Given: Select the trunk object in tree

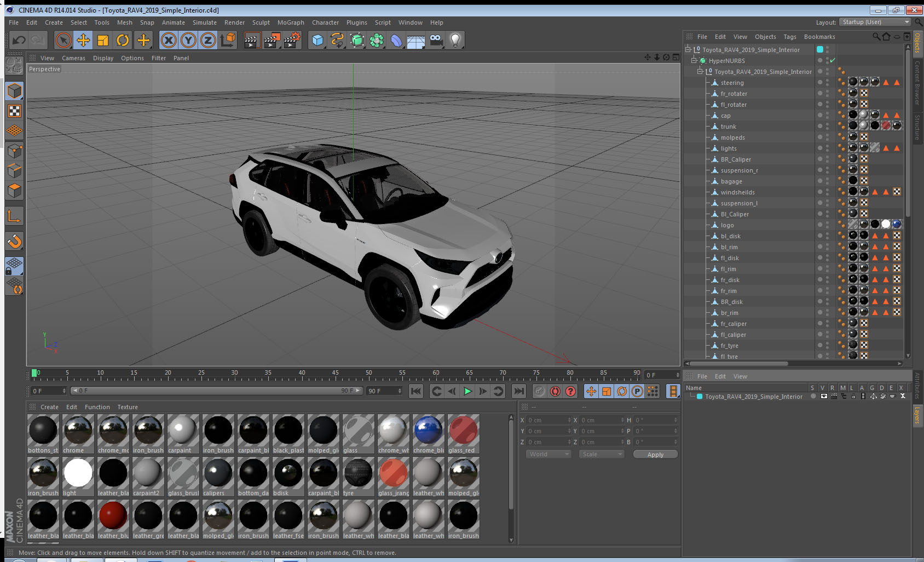Looking at the screenshot, I should click(728, 127).
